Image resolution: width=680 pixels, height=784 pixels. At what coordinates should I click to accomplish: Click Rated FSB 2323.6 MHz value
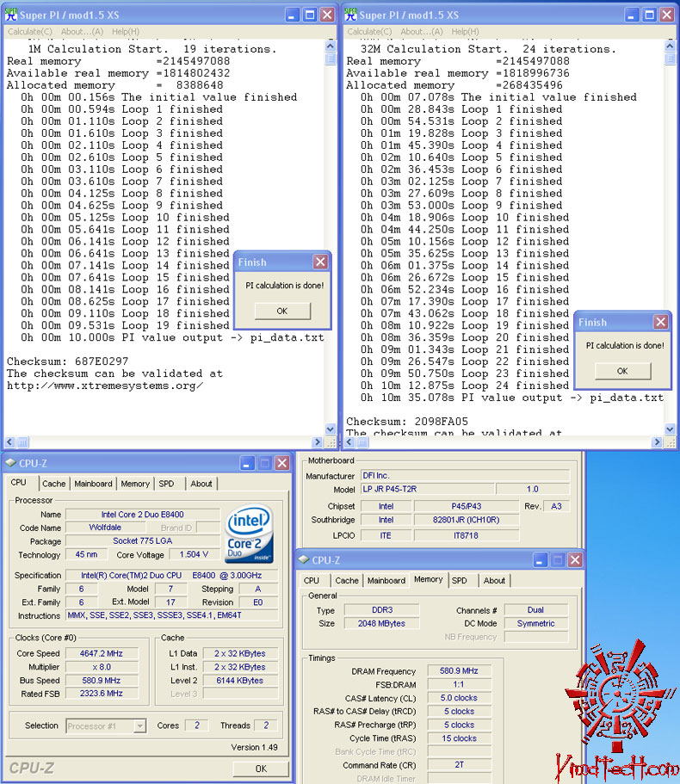coord(102,693)
